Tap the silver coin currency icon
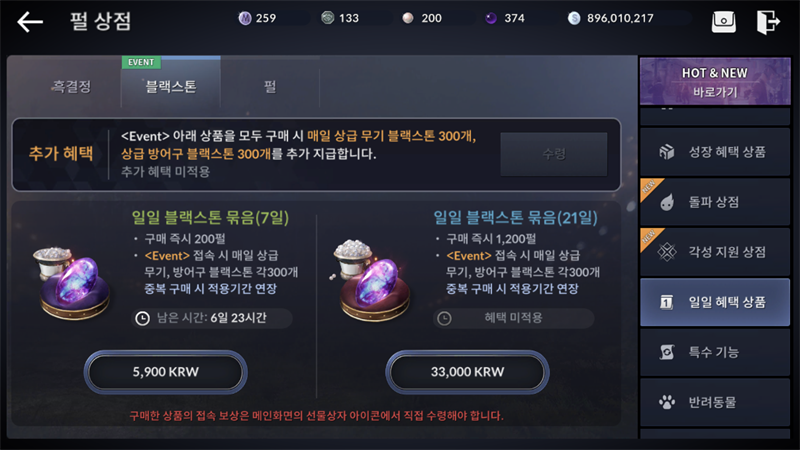Viewport: 800px width, 450px height. [574, 18]
